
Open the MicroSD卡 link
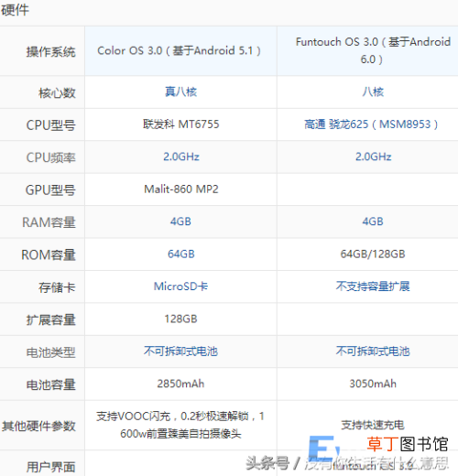click(x=180, y=287)
